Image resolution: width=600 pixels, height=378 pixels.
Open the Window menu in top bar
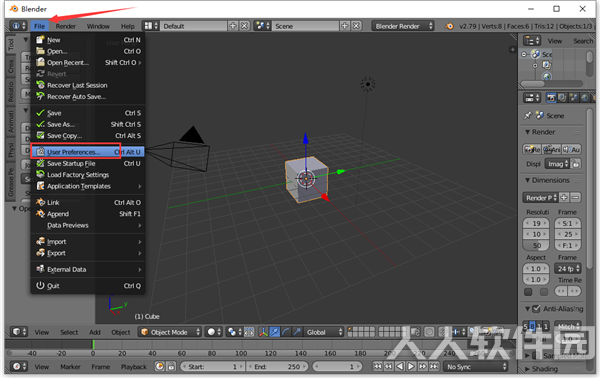[x=98, y=26]
